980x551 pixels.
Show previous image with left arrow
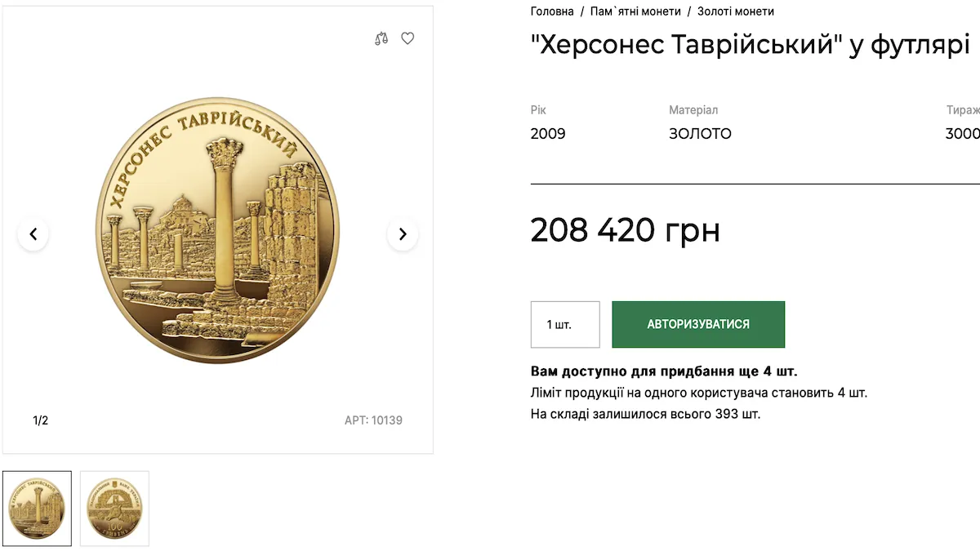click(x=33, y=234)
